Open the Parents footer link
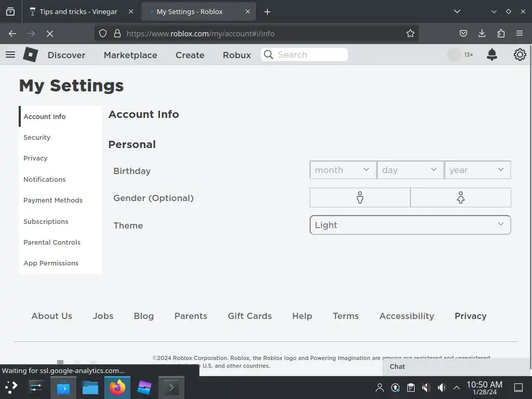The width and height of the screenshot is (532, 399). tap(191, 316)
